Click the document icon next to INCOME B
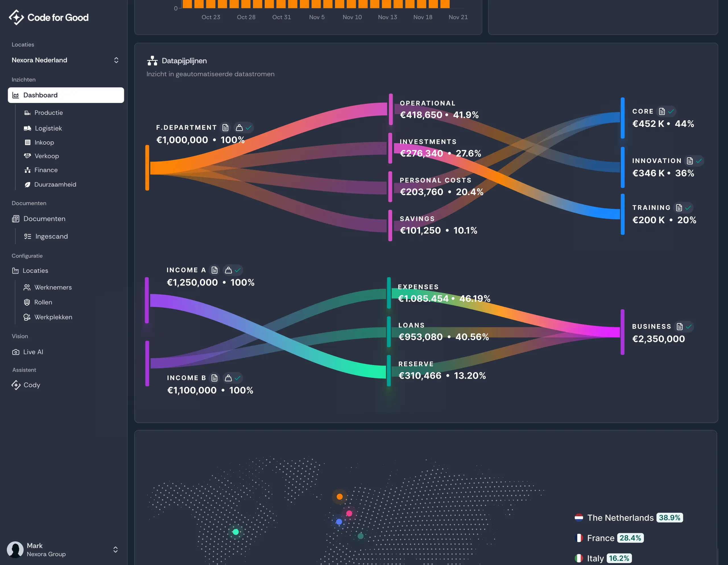 click(x=214, y=378)
